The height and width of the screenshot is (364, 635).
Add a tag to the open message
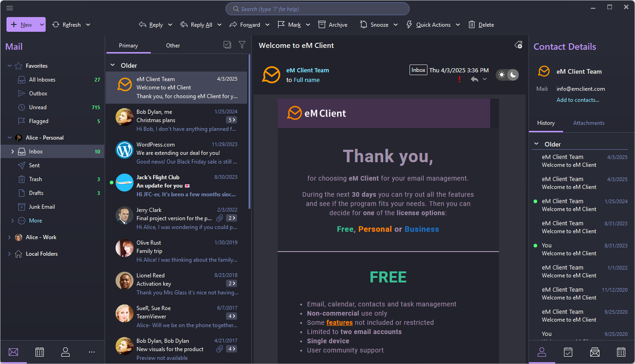pyautogui.click(x=518, y=45)
